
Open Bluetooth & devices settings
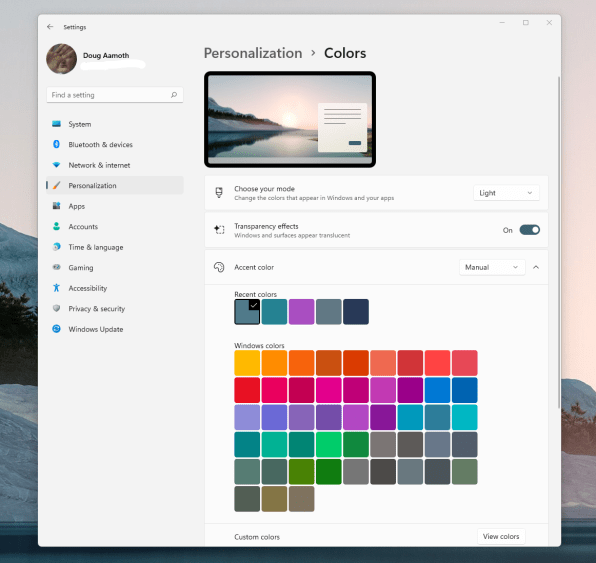(x=115, y=144)
